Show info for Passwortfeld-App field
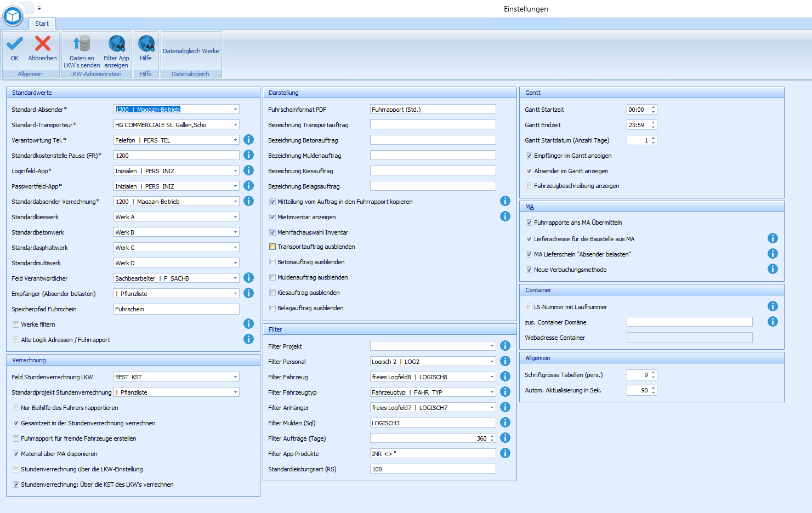Viewport: 812px width, 513px height. click(249, 186)
